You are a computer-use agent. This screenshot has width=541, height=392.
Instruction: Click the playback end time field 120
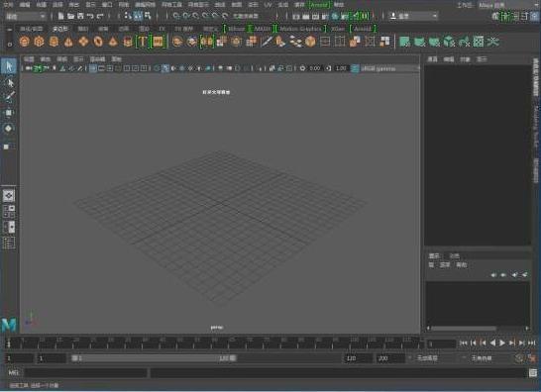click(x=359, y=358)
